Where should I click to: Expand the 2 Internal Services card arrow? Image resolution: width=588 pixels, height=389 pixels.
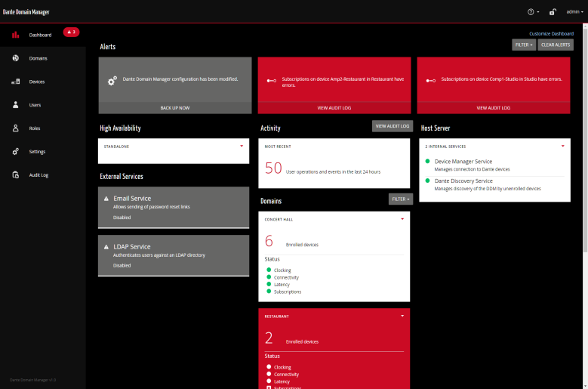[563, 146]
